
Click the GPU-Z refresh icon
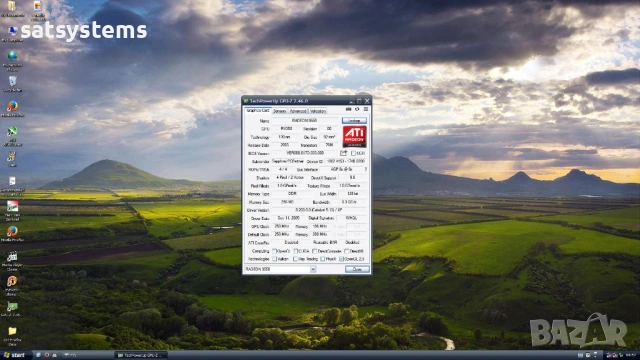click(357, 109)
